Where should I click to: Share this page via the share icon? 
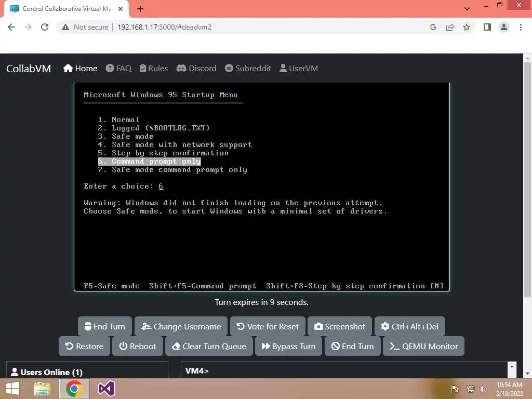coord(450,27)
